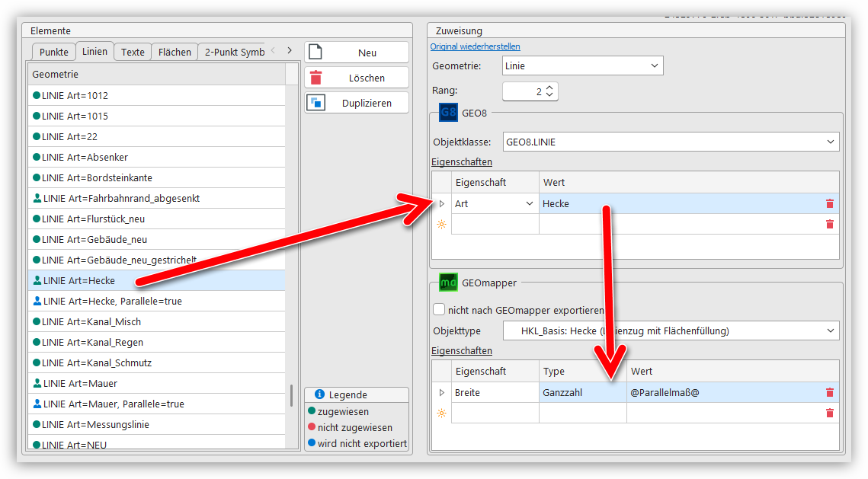Screen dimensions: 868x479
Task: Click 'Original wiederherstellen' link
Action: 475,46
